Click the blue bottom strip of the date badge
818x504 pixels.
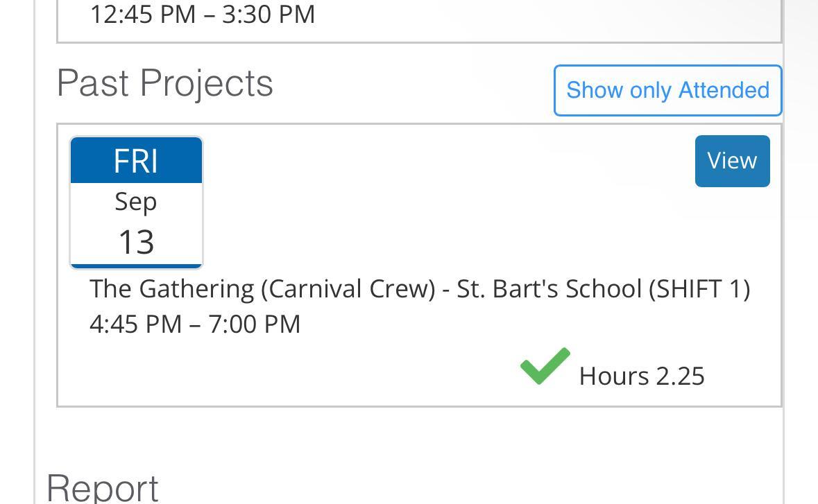136,266
